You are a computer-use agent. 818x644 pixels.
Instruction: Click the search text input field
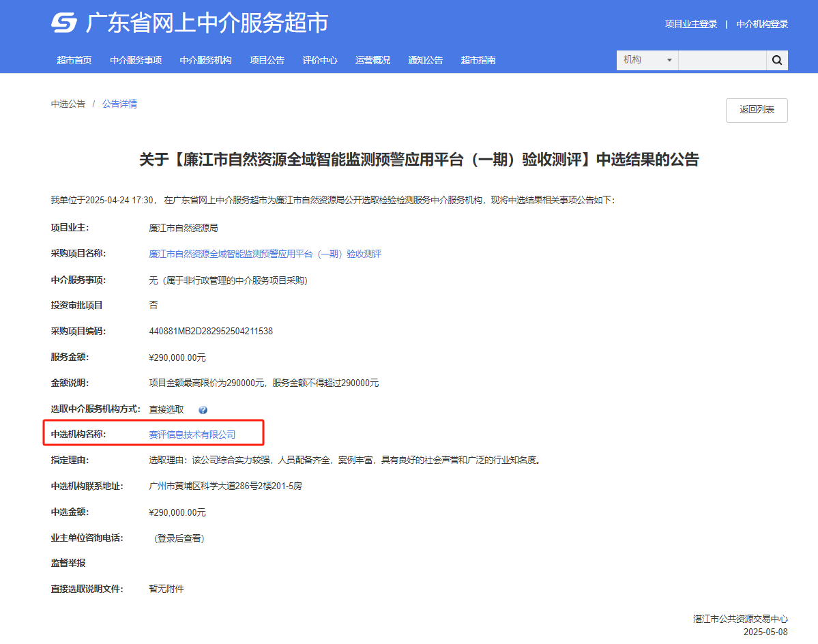722,60
